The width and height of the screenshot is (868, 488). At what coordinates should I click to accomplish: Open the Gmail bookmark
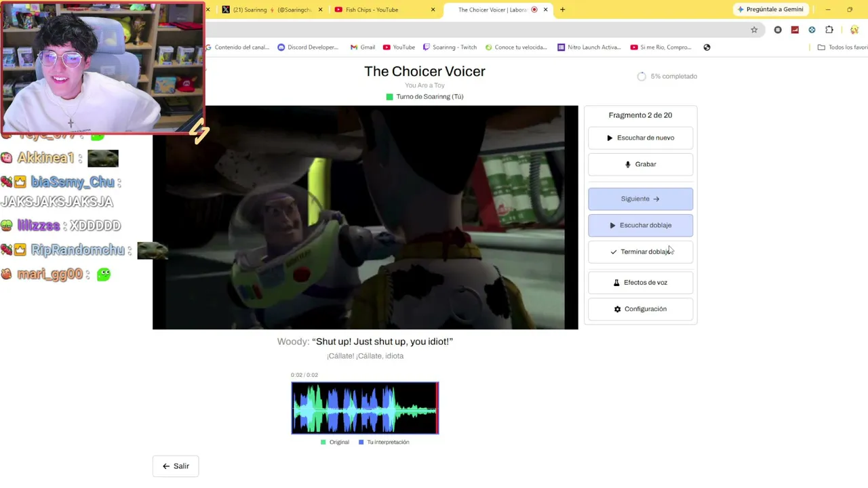click(363, 47)
